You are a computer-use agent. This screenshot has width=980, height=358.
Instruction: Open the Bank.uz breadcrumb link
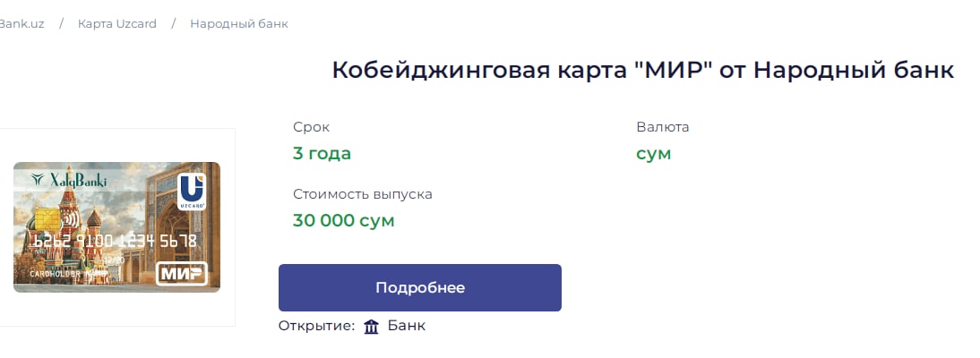21,23
